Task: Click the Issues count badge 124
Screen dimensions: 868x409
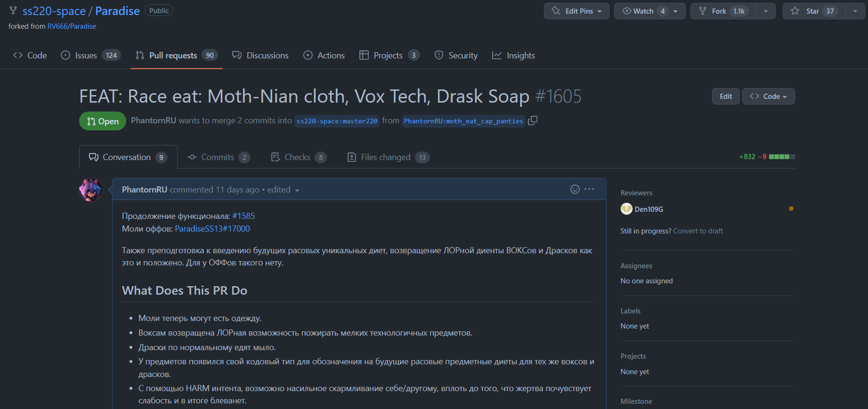Action: tap(112, 56)
